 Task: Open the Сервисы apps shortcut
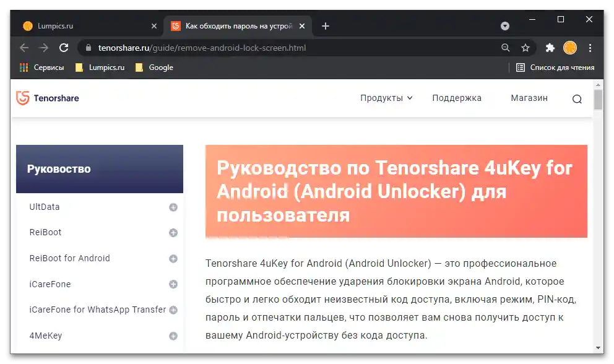41,67
